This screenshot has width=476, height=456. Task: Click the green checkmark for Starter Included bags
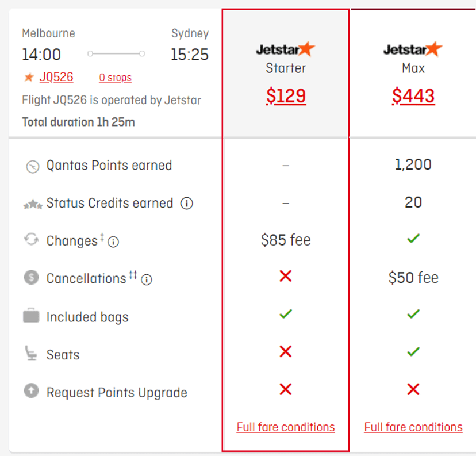(x=285, y=314)
